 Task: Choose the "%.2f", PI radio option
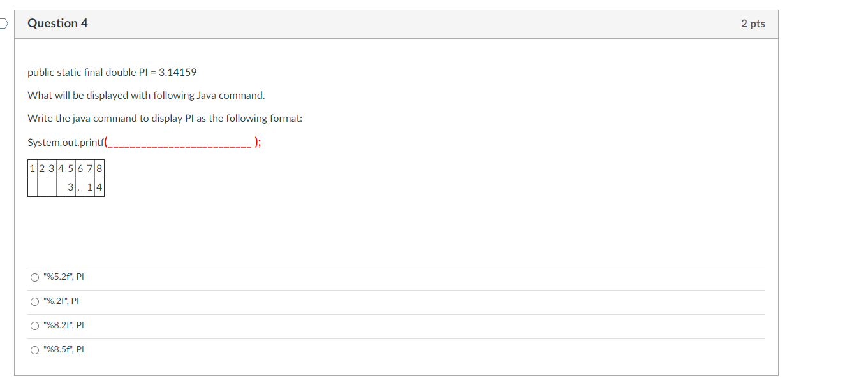click(x=34, y=301)
